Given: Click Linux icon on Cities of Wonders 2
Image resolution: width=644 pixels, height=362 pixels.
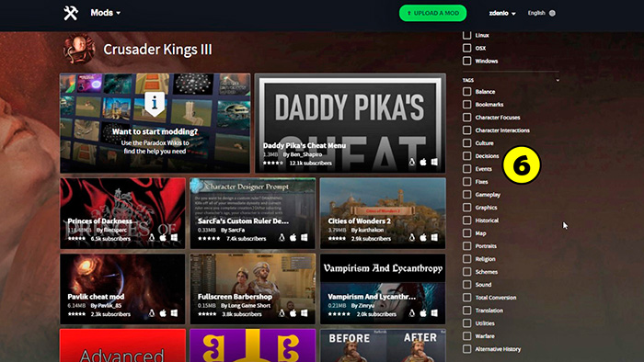Looking at the screenshot, I should [412, 238].
